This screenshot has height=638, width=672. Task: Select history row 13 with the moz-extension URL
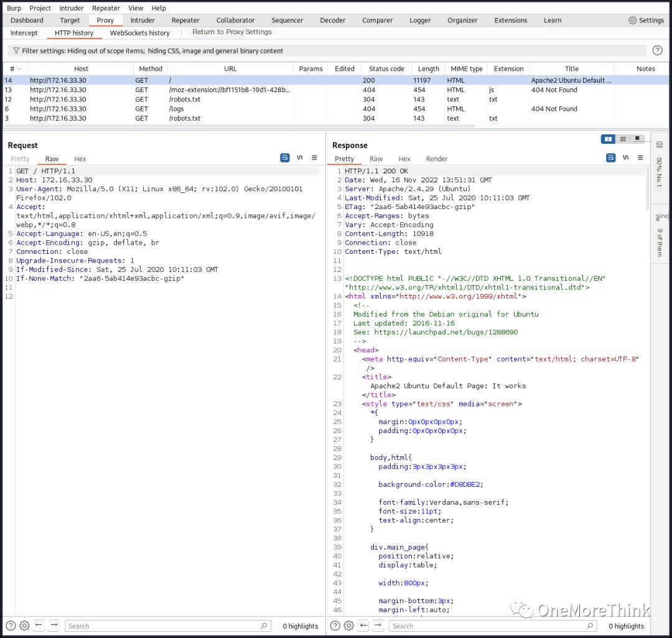coord(336,90)
